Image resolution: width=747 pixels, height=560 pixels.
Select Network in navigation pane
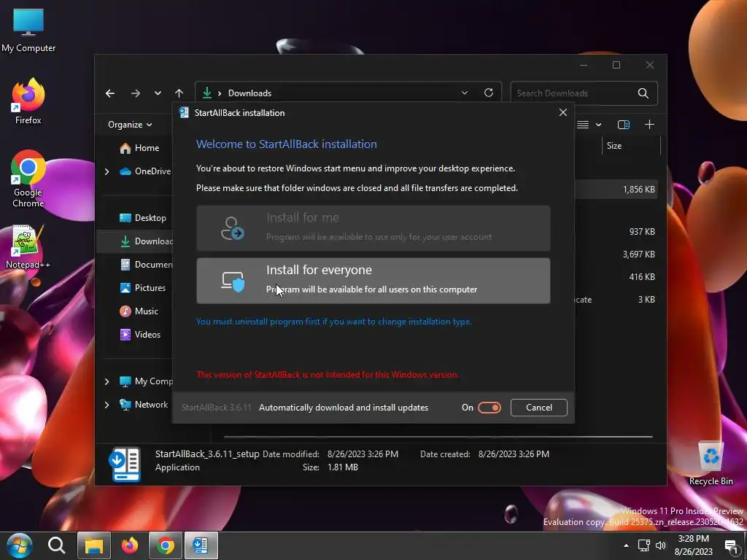point(144,405)
